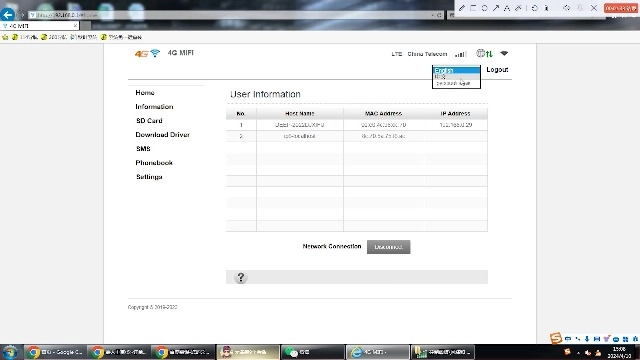Click the China Telecom operator label

(x=427, y=54)
